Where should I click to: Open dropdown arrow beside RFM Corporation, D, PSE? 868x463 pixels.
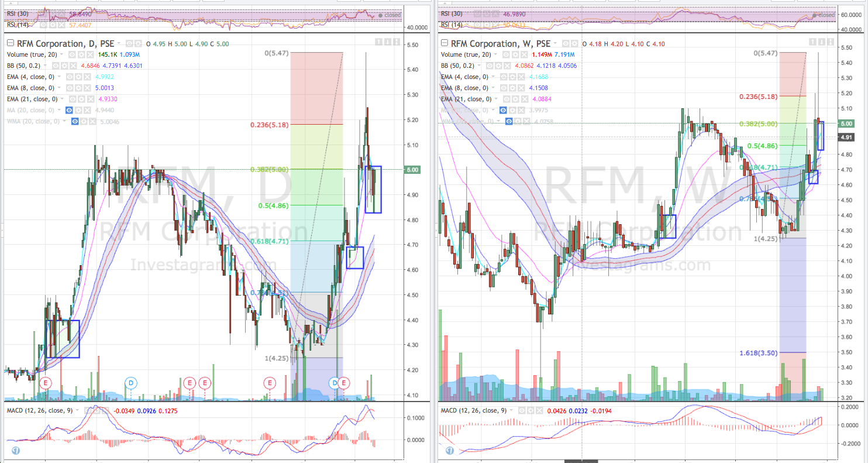119,43
